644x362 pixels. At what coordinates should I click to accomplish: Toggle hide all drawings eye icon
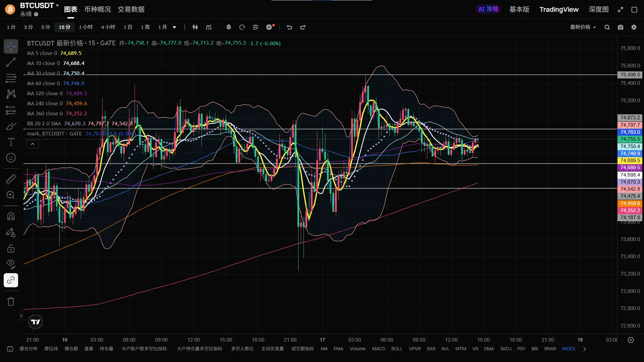(11, 264)
